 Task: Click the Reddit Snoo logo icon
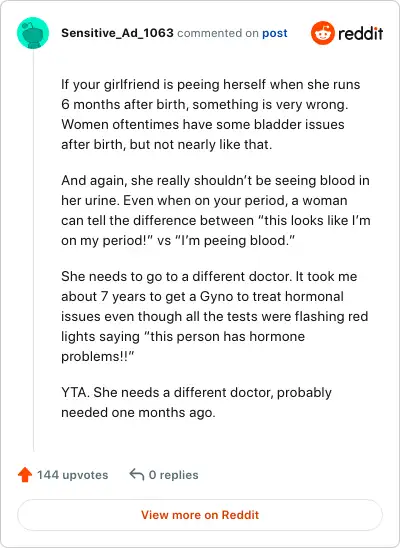coord(323,33)
